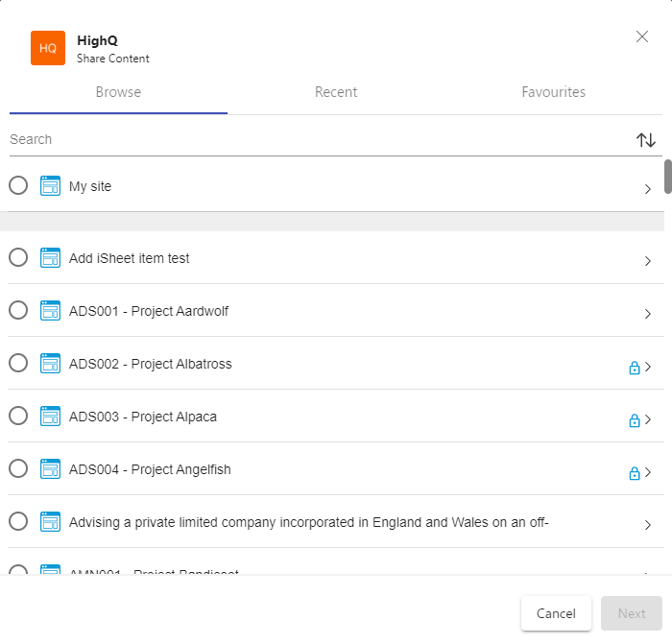Screen dimensions: 672x644
Task: Click the lock icon on ADS004 - Project Angelfish
Action: (634, 472)
